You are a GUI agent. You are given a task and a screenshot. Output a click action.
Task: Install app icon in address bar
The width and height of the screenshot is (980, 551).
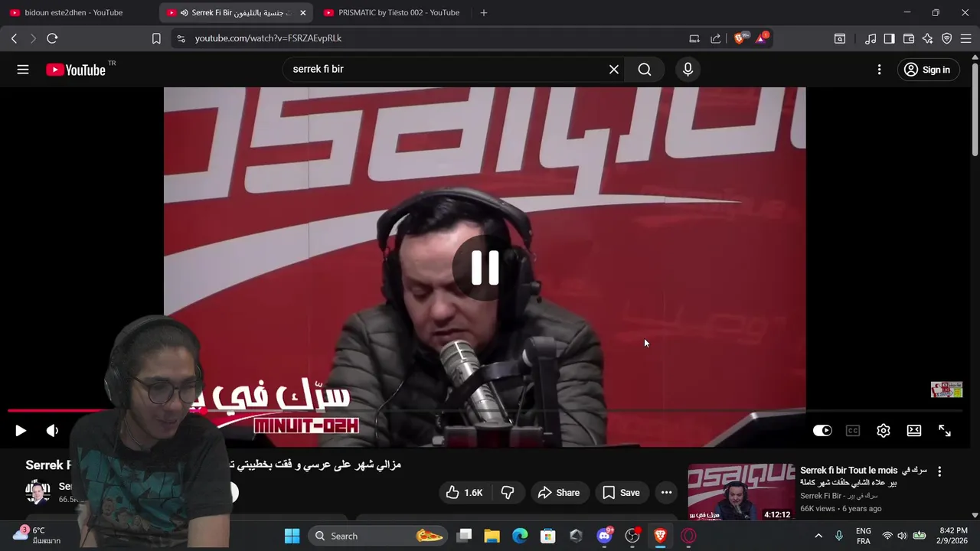click(x=694, y=38)
